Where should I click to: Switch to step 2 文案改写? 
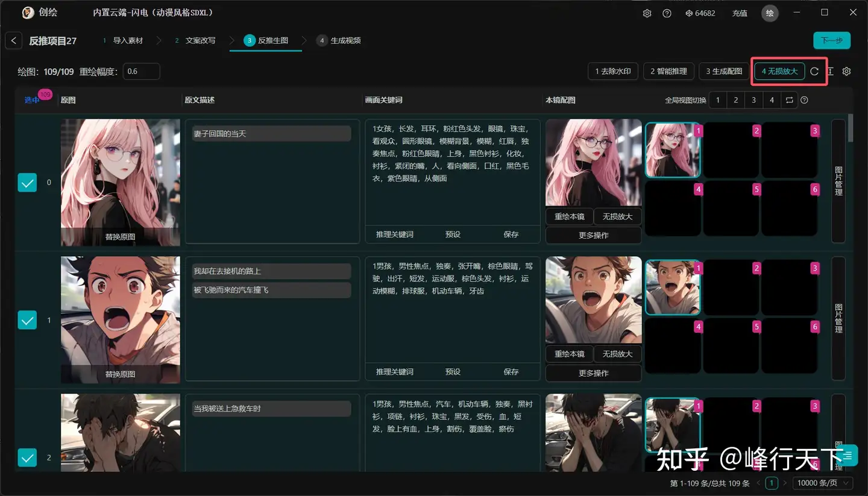tap(195, 40)
